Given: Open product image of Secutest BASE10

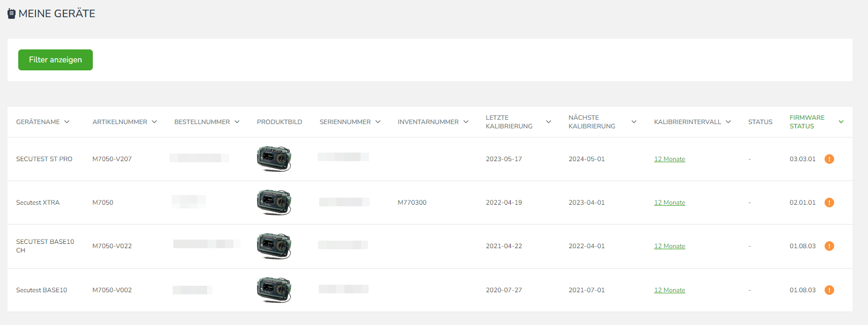Looking at the screenshot, I should coord(274,290).
